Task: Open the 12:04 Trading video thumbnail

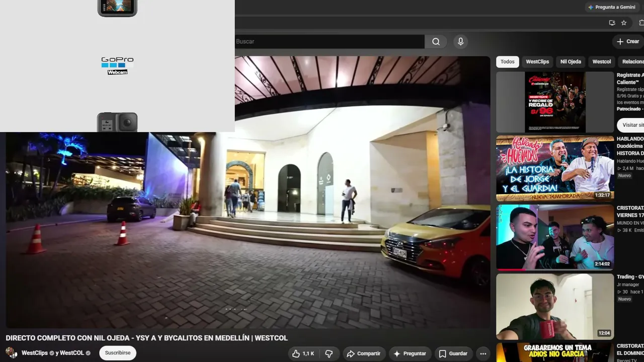Action: pos(555,306)
